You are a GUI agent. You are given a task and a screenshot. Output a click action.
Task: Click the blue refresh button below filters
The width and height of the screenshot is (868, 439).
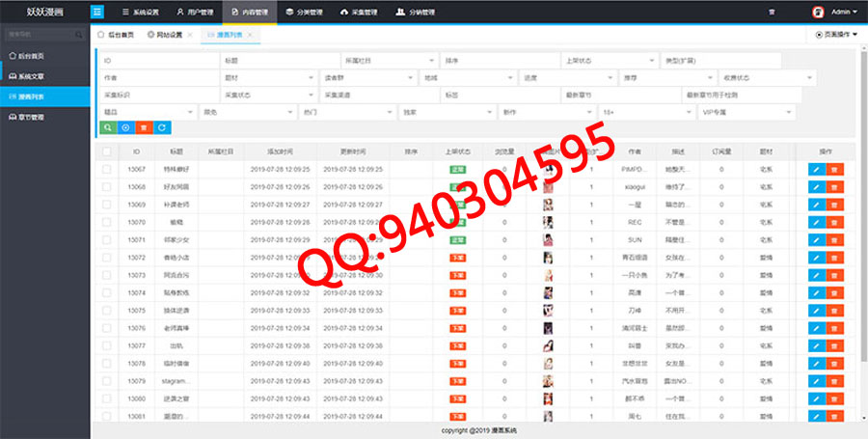(x=162, y=127)
